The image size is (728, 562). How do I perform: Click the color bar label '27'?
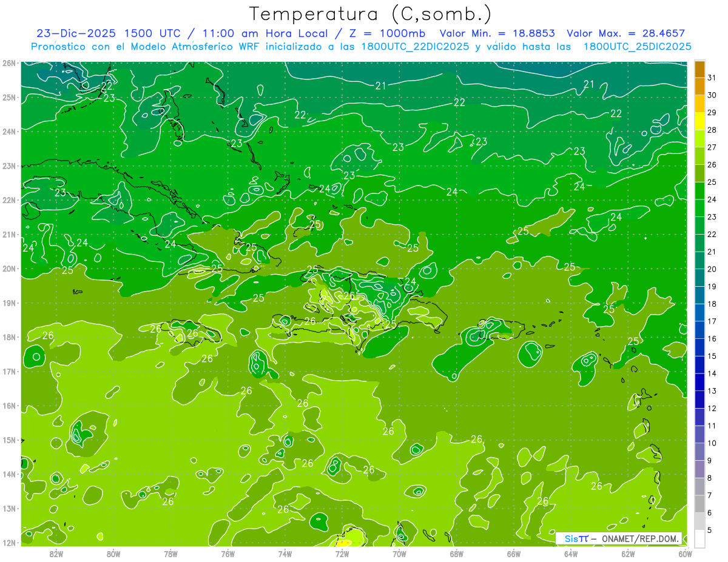click(x=712, y=147)
